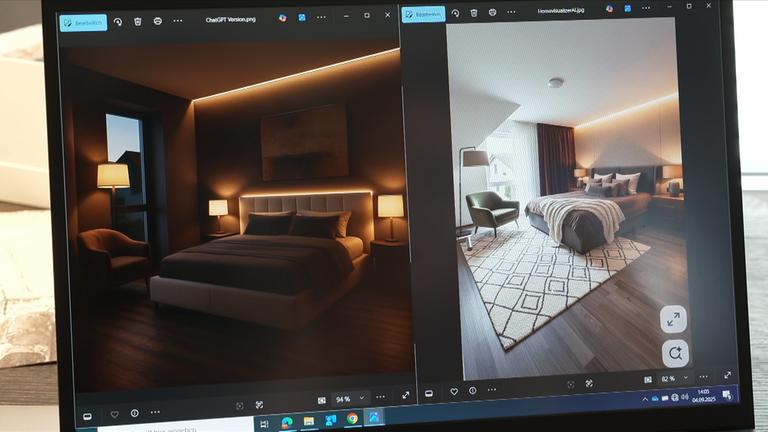The width and height of the screenshot is (768, 432).
Task: Click the magnifier overlay button on right image
Action: tap(675, 353)
